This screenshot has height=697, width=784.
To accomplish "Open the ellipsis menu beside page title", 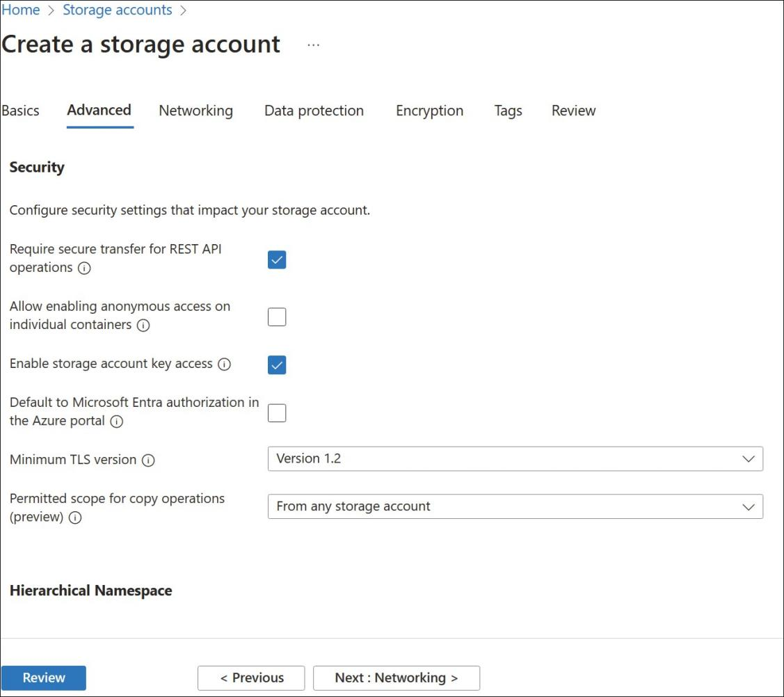I will (314, 45).
